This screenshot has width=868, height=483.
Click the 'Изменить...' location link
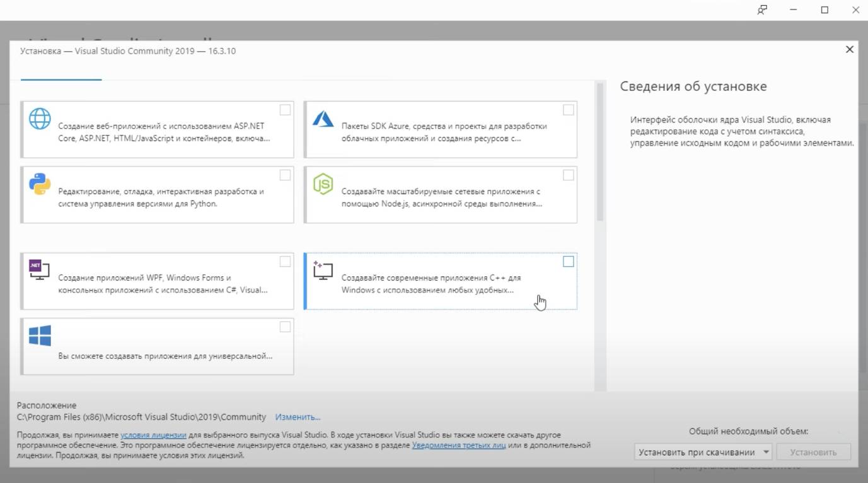pos(298,417)
